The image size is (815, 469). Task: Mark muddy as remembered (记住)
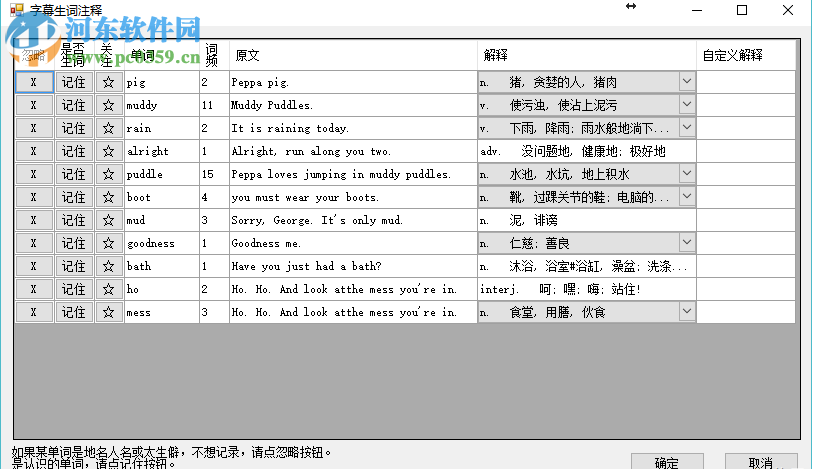[x=74, y=105]
